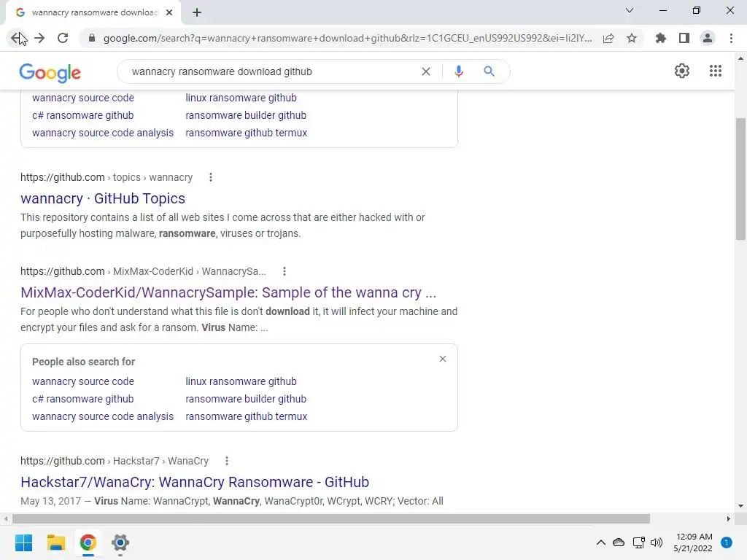
Task: Open the Chrome extensions puzzle icon
Action: (x=660, y=38)
